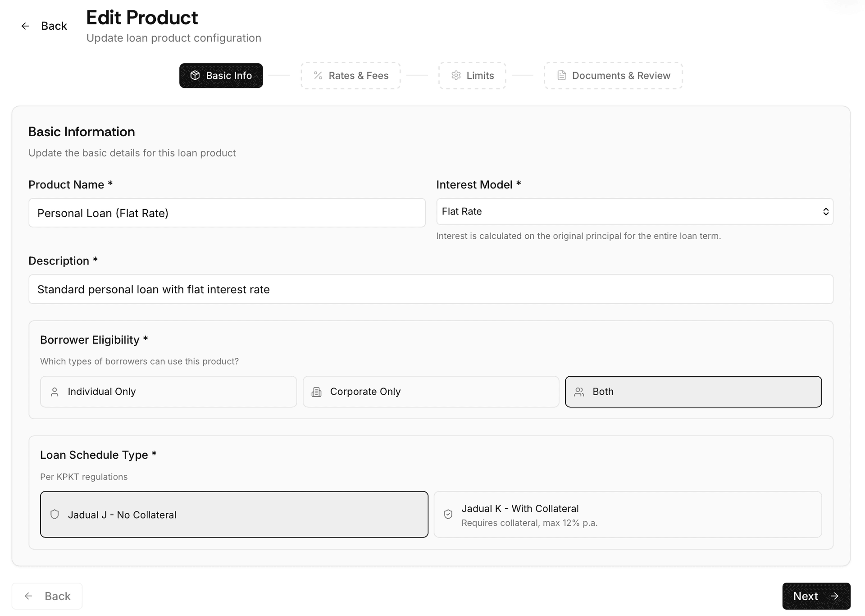Screen dimensions: 865x616
Task: Select Individual Only borrower eligibility
Action: 168,392
